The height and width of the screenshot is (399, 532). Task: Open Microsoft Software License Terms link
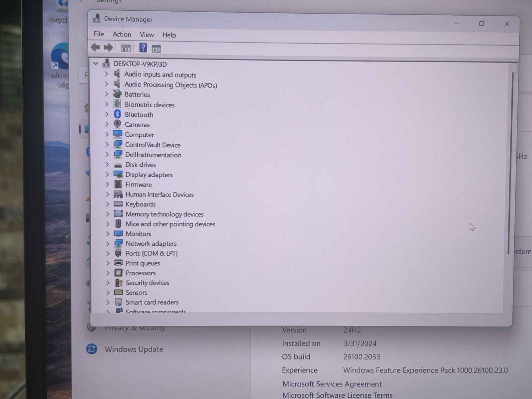pyautogui.click(x=337, y=395)
